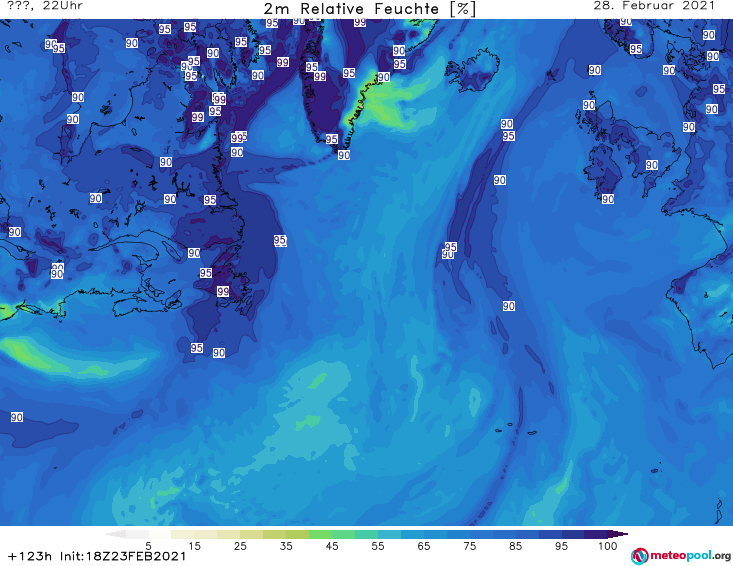Pick the pale cream color bar segment above 15

(x=182, y=534)
